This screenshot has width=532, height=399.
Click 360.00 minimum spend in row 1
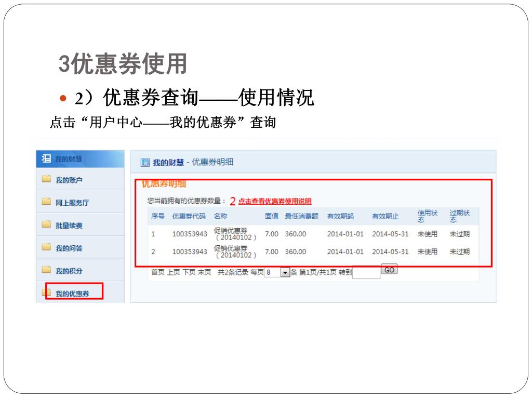pyautogui.click(x=296, y=234)
